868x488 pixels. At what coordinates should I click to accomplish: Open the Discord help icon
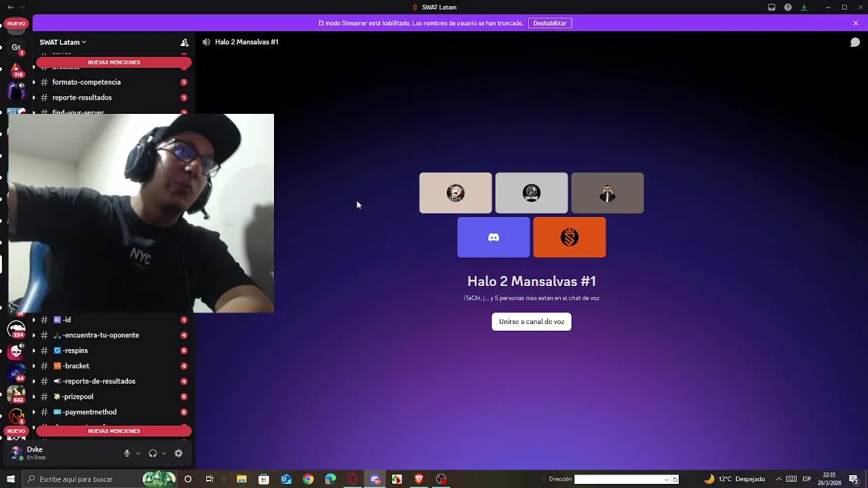point(788,7)
